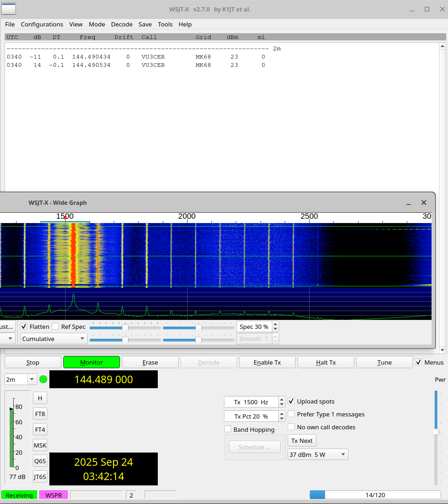
Task: Click the Tune button
Action: 385,362
